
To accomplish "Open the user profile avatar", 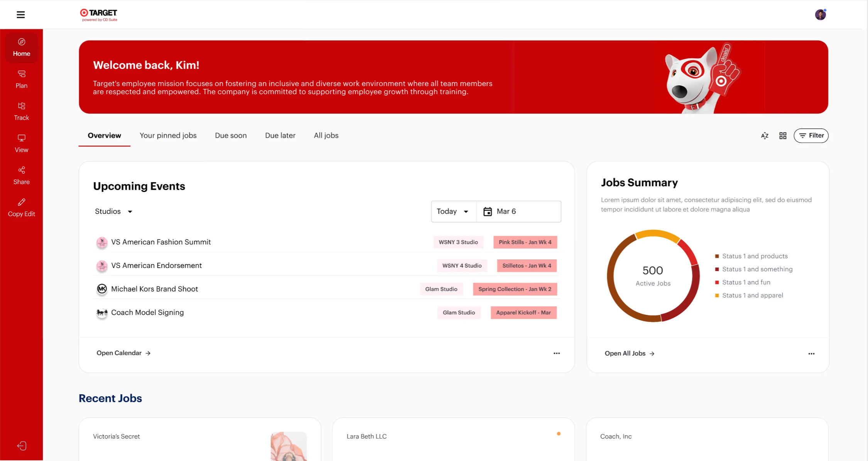I will [820, 15].
